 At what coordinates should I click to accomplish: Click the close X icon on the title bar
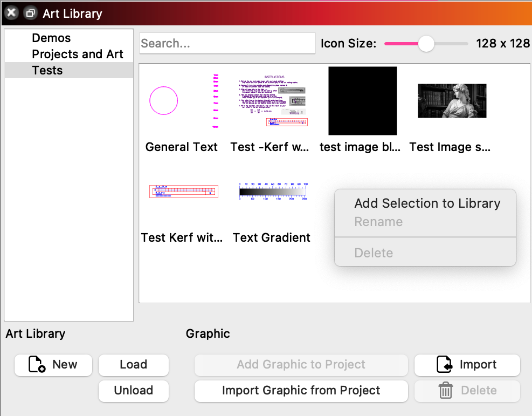[11, 13]
